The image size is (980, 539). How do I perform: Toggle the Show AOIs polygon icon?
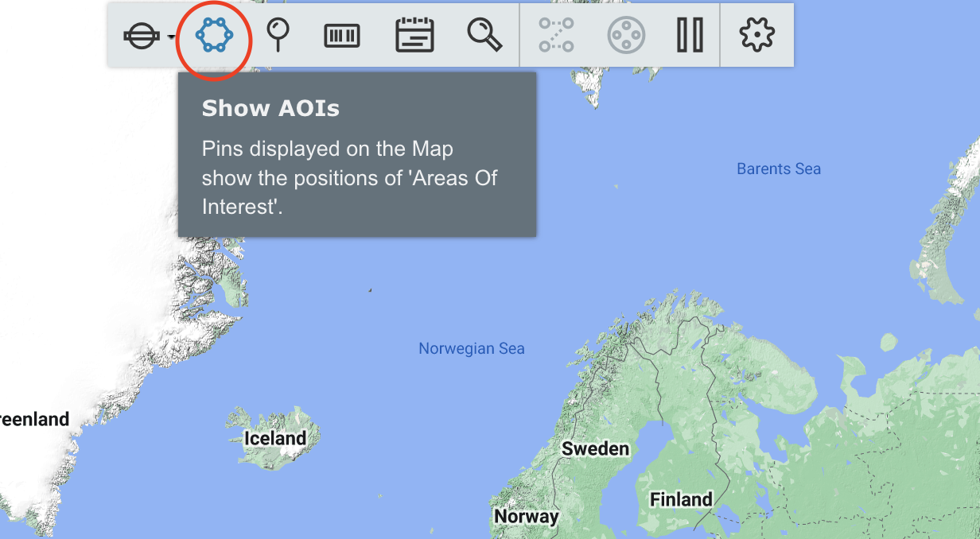(214, 36)
